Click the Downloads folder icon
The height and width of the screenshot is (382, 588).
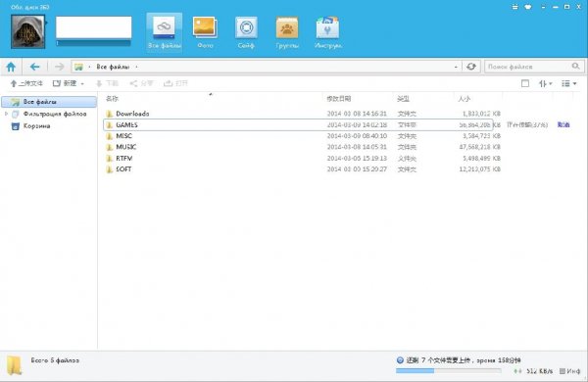[109, 114]
